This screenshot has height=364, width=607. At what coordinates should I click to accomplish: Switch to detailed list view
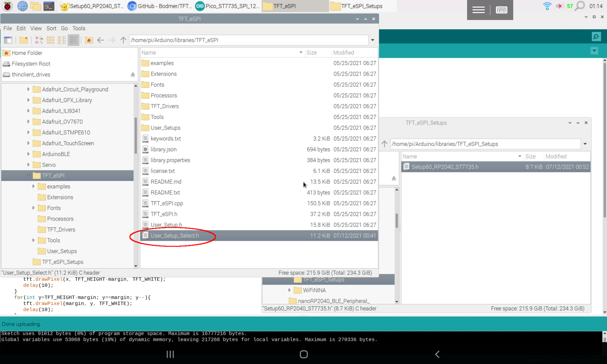pyautogui.click(x=73, y=40)
